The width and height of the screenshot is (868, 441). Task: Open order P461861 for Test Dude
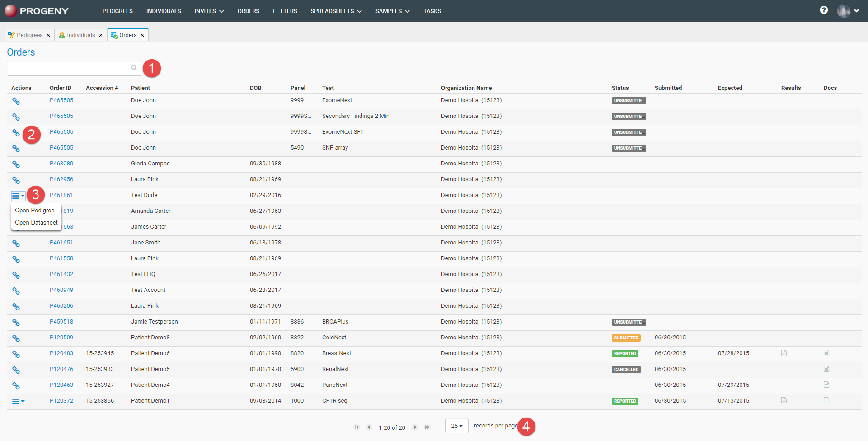61,195
